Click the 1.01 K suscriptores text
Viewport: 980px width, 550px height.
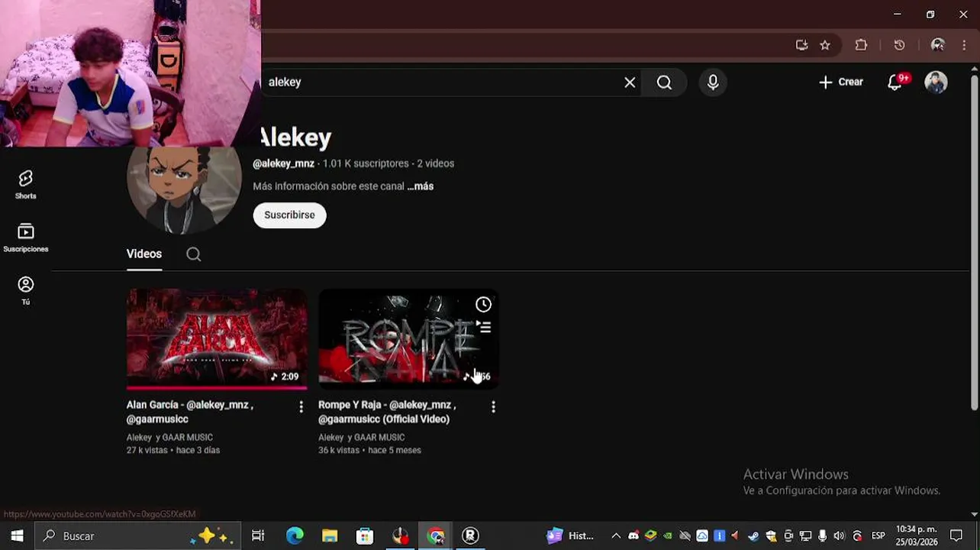(x=366, y=163)
